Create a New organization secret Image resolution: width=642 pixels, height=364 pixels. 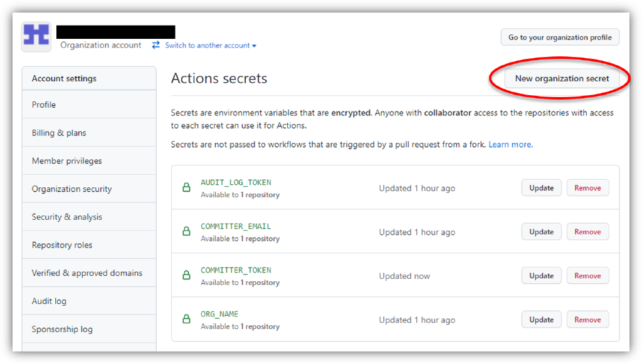coord(564,78)
